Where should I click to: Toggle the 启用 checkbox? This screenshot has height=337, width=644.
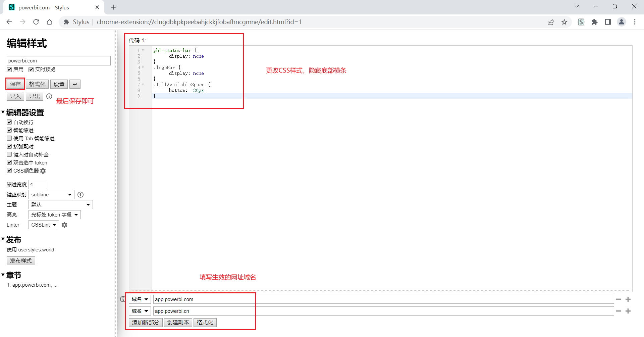(9, 69)
